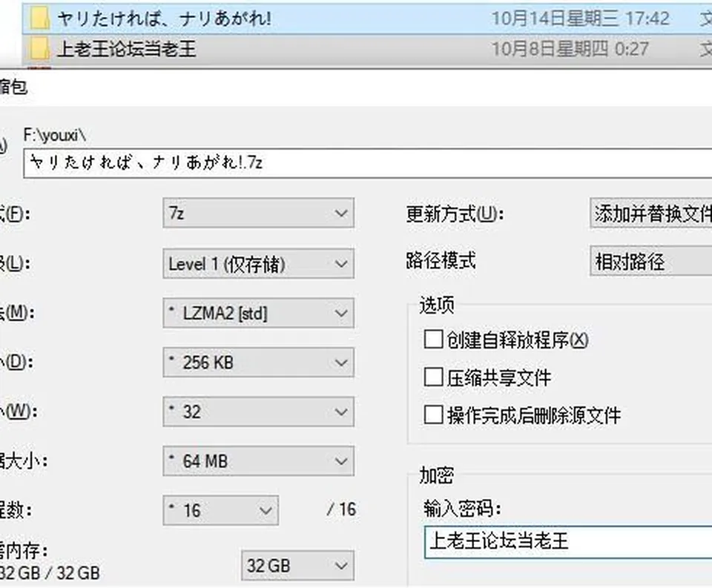Click the 10月14日星期三 17:42 date cell

point(581,19)
